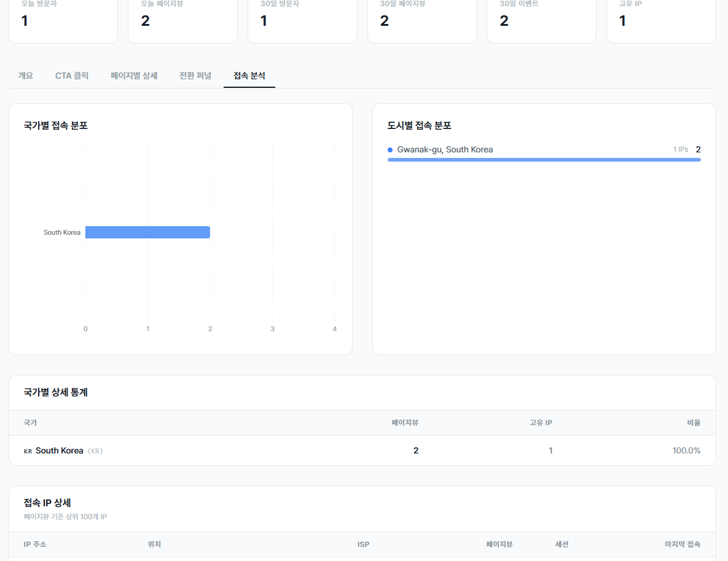Click the 세션 column header
Image resolution: width=728 pixels, height=561 pixels.
click(562, 544)
